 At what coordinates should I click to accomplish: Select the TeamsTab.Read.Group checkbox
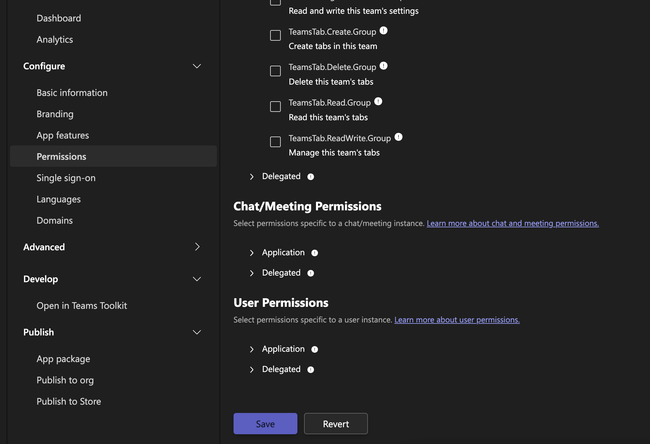[x=275, y=107]
